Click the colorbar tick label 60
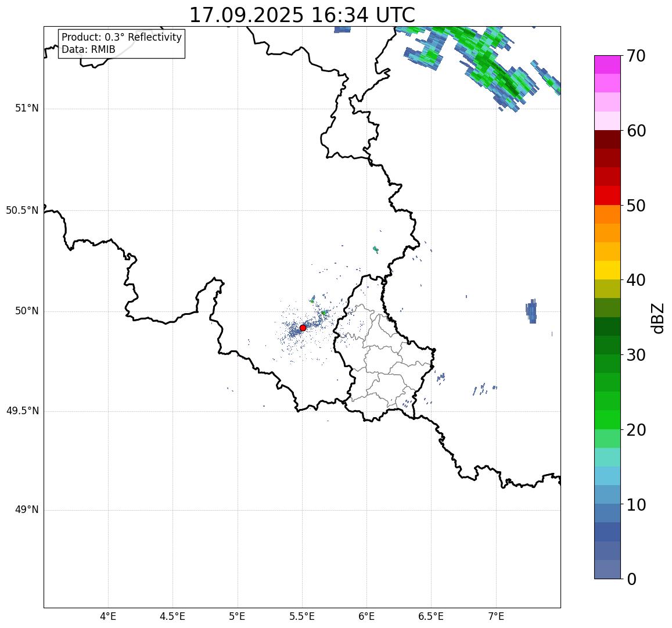This screenshot has width=672, height=628. tap(636, 131)
